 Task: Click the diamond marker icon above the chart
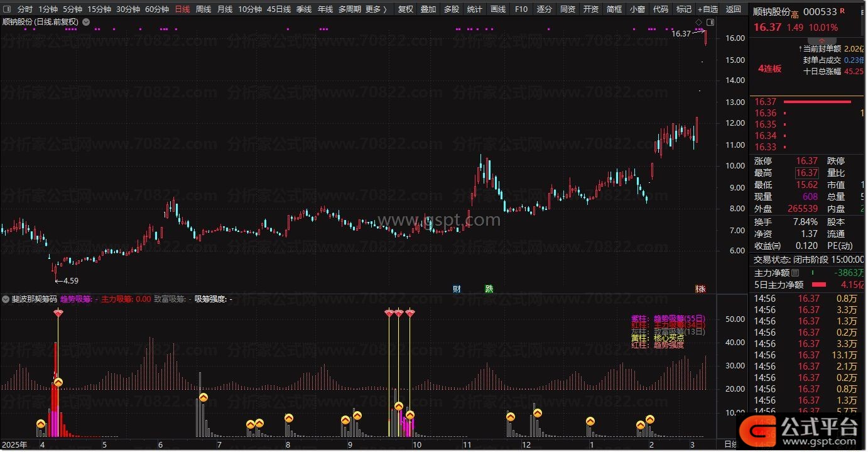click(x=699, y=22)
